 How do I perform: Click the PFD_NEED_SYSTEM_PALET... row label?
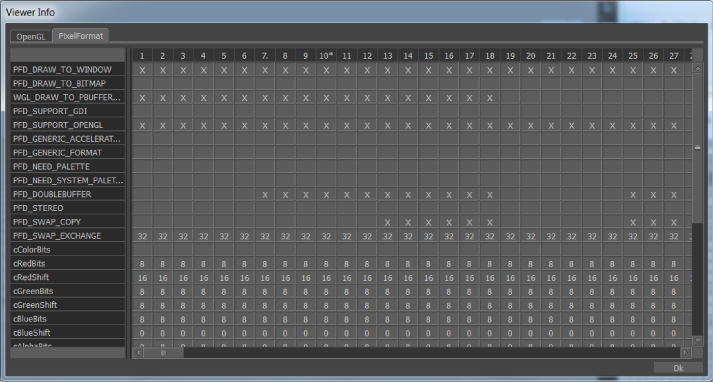tap(68, 181)
